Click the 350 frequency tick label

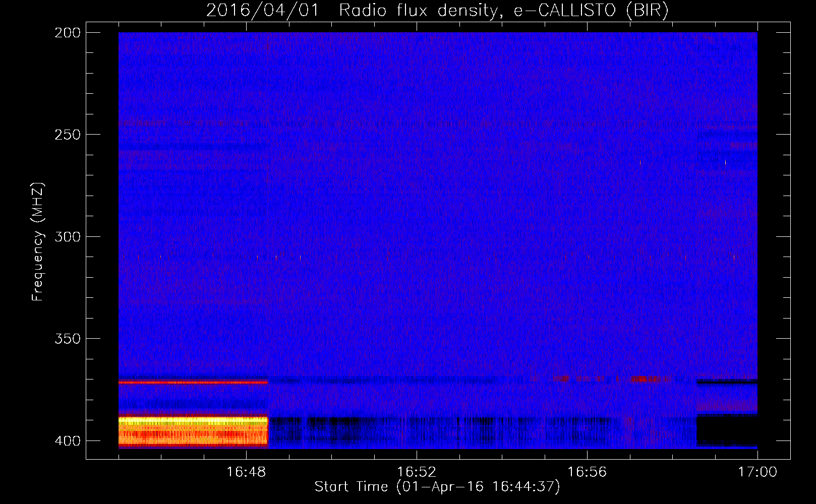point(68,339)
